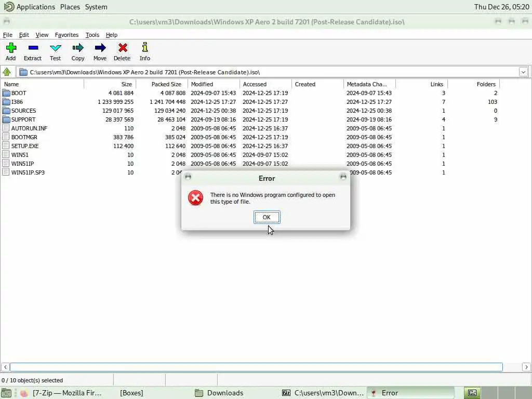Click OK in the Error dialog

coord(267,217)
